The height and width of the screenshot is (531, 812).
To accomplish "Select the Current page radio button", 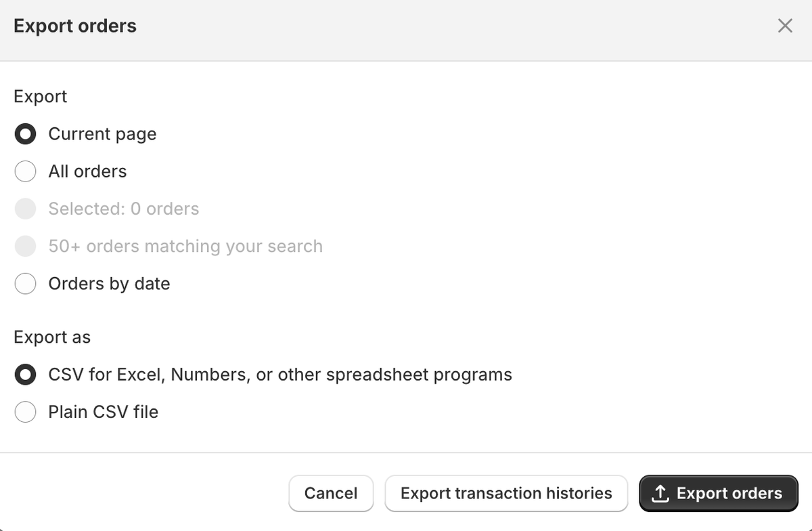I will (x=26, y=134).
